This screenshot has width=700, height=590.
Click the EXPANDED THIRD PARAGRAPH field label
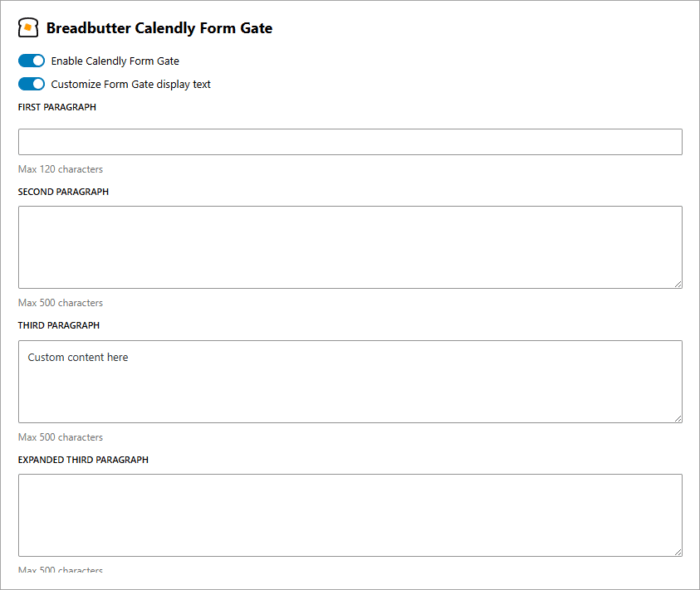[83, 459]
